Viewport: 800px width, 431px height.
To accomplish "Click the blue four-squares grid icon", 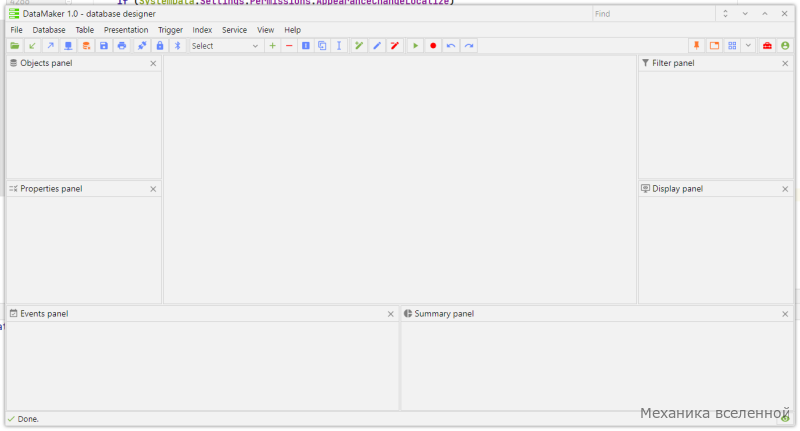I will point(732,46).
